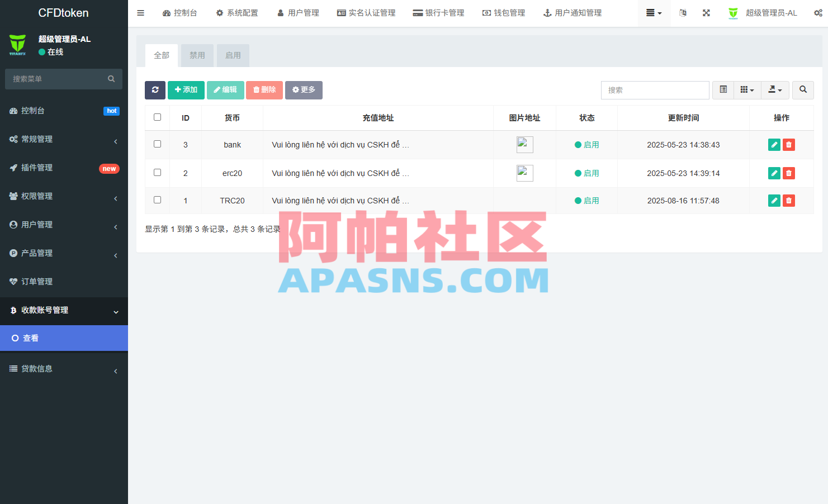
Task: Click the TITANFX avatar logo in sidebar
Action: 17,45
